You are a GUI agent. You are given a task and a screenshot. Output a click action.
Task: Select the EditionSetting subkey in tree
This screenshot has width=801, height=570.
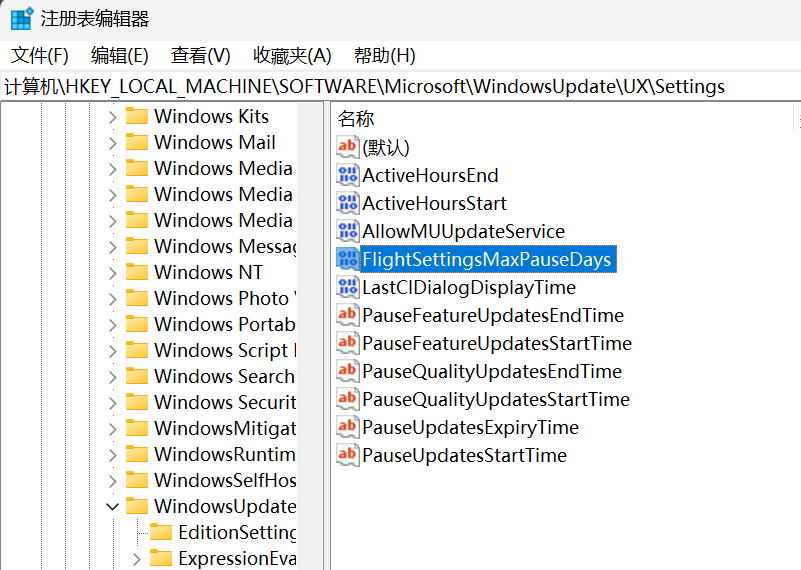[236, 532]
